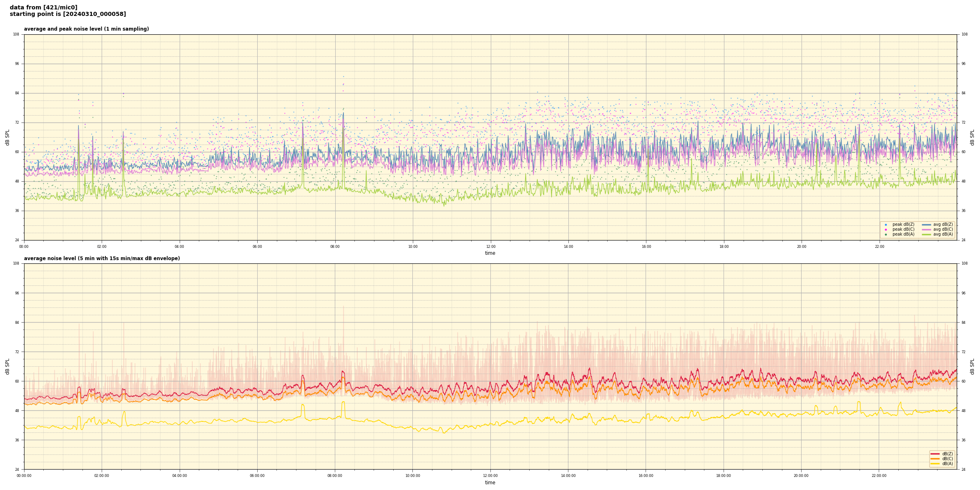Click the "data from [421/mic0]" header text
This screenshot has width=980, height=490.
(43, 7)
